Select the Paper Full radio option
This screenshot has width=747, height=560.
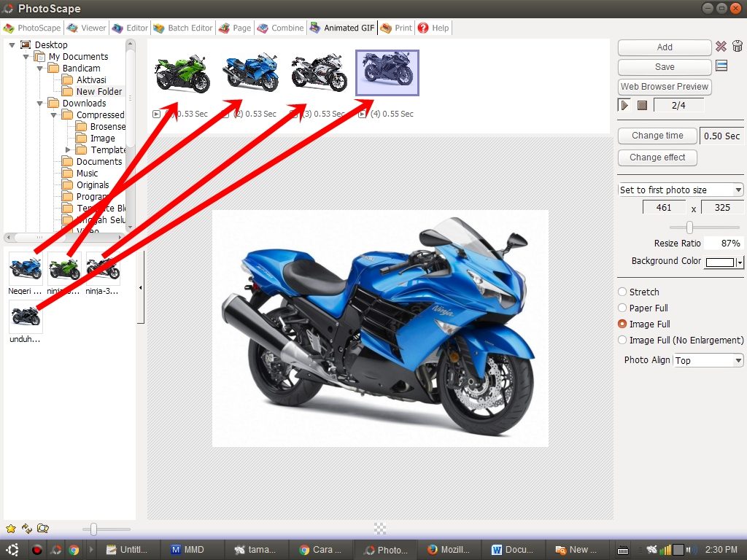[x=622, y=308]
